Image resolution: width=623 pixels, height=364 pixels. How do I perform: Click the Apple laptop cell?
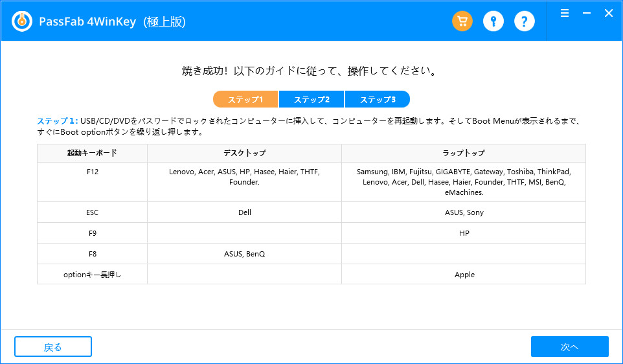464,275
